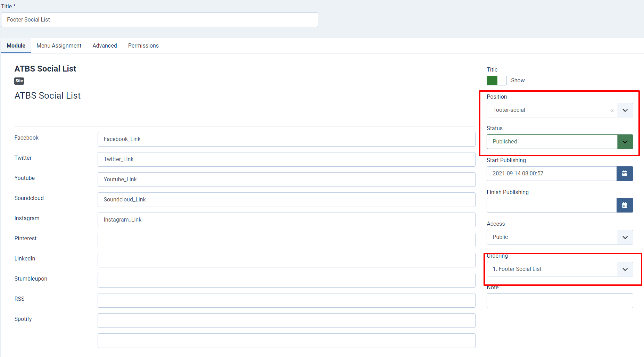Open the Status dropdown showing Published
Image resolution: width=644 pixels, height=357 pixels.
[x=625, y=142]
